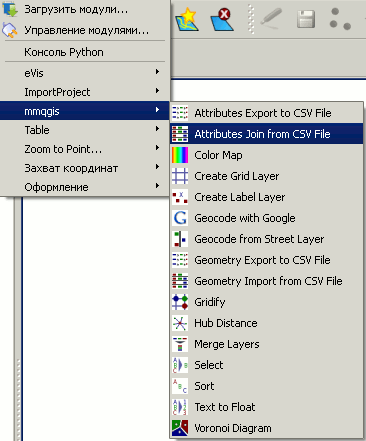Click the floppy disk save edits icon

306,19
